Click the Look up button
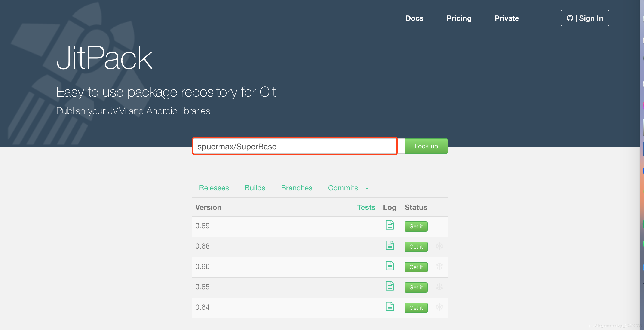This screenshot has height=330, width=644. (x=426, y=146)
